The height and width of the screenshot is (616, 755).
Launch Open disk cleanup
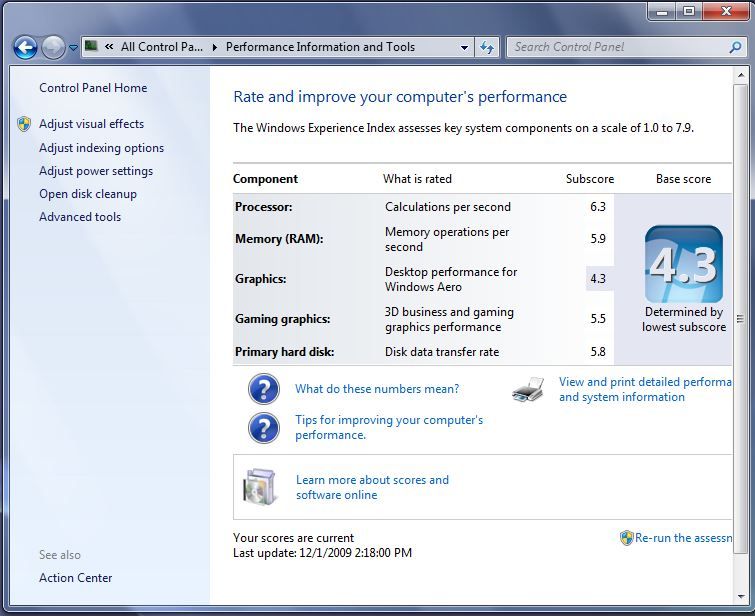[88, 194]
